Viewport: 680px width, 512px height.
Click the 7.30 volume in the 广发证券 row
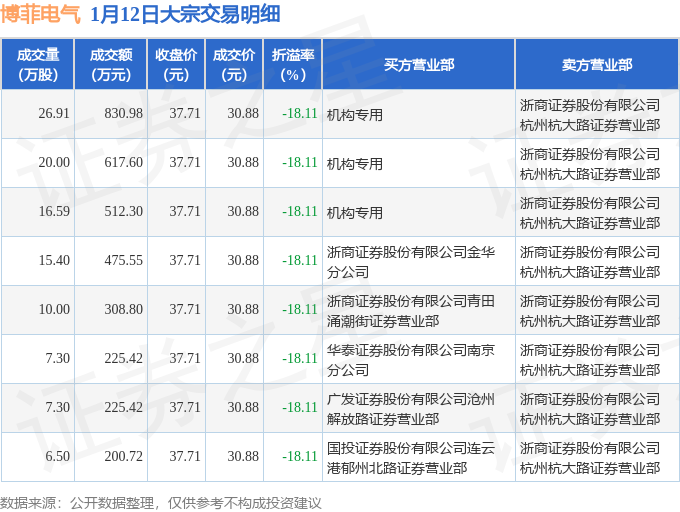(x=57, y=408)
